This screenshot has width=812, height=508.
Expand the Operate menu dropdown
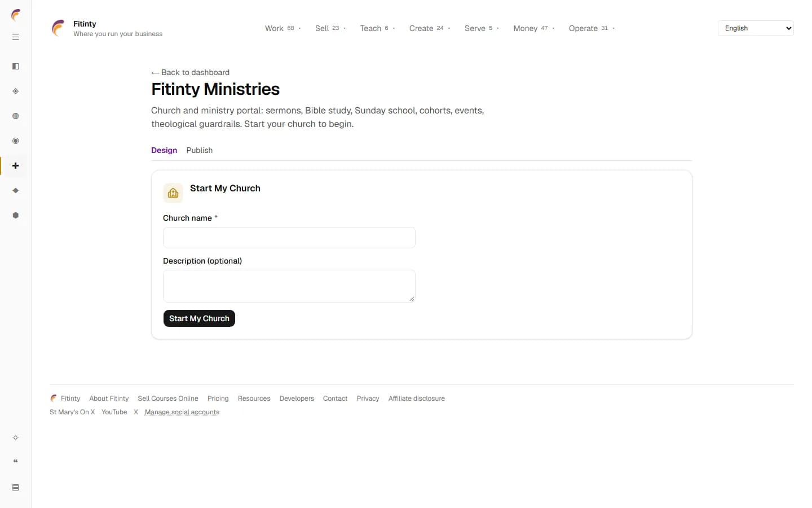point(592,28)
